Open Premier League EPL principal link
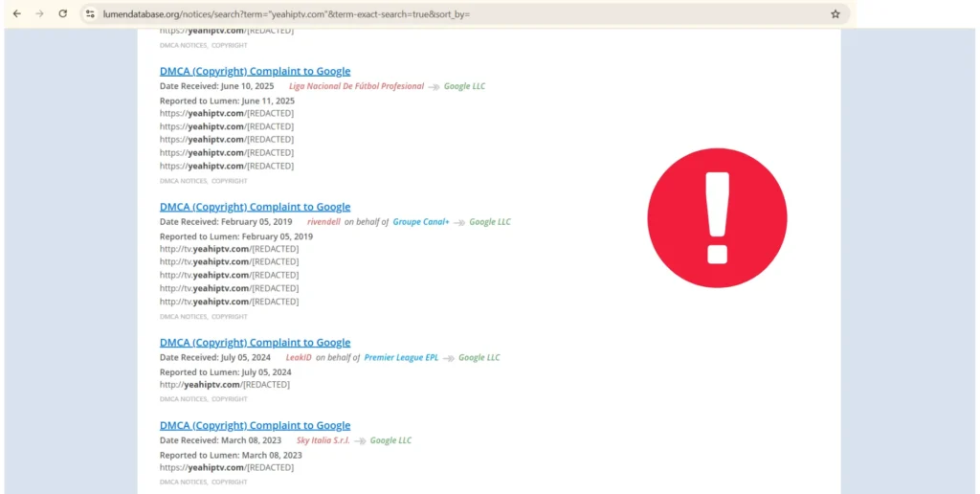This screenshot has width=980, height=494. [x=401, y=358]
